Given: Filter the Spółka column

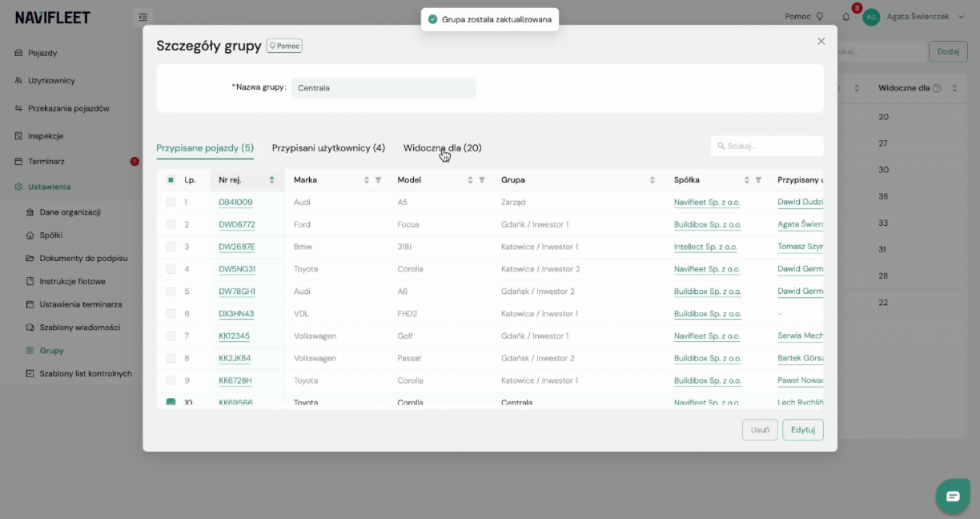Looking at the screenshot, I should coord(758,180).
